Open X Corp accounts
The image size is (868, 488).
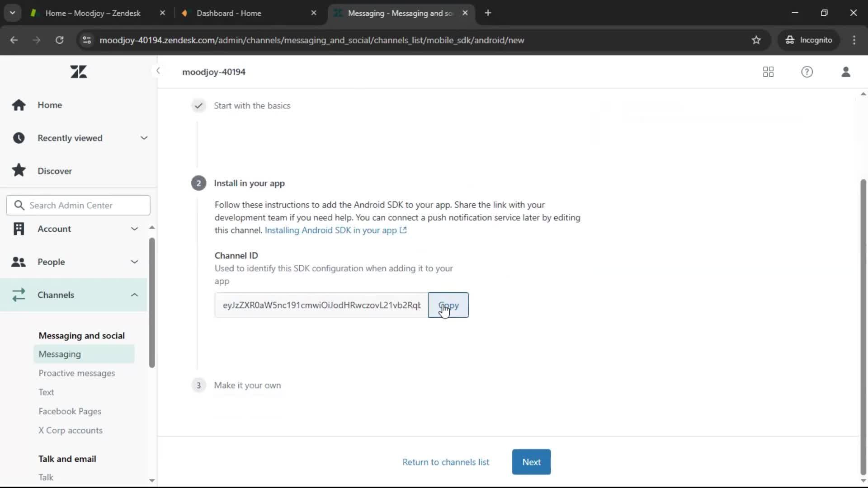point(71,430)
